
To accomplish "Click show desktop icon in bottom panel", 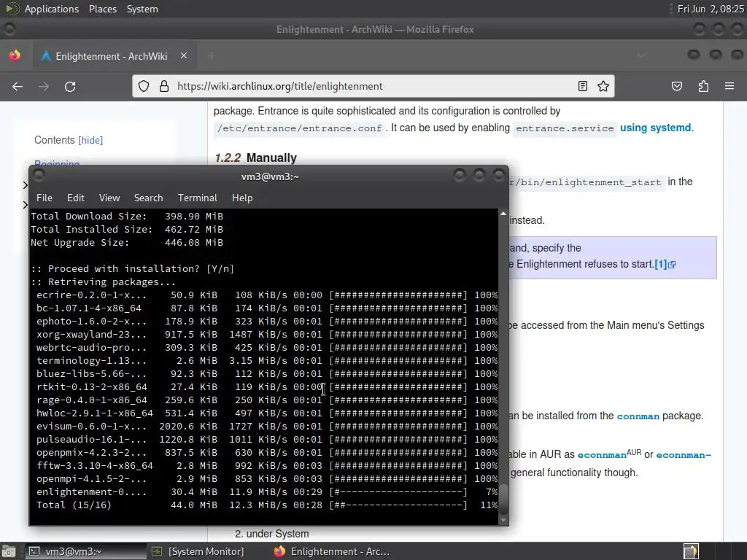I will [x=8, y=551].
